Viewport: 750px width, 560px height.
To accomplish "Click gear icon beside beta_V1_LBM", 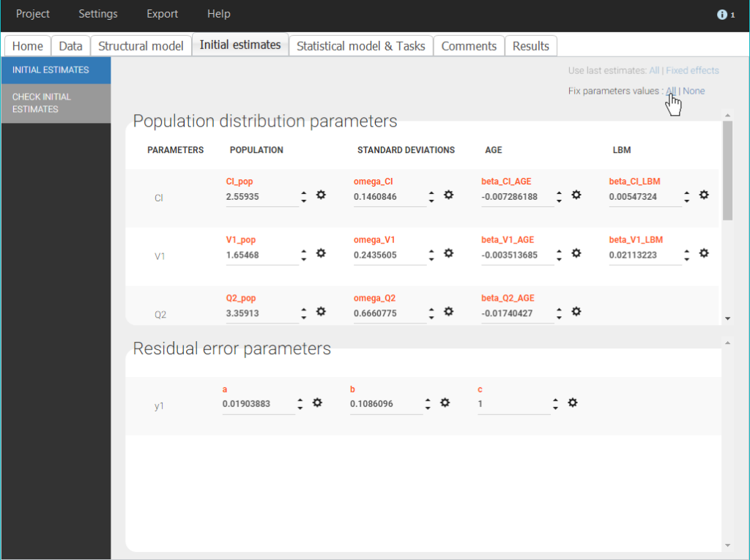I will click(704, 253).
